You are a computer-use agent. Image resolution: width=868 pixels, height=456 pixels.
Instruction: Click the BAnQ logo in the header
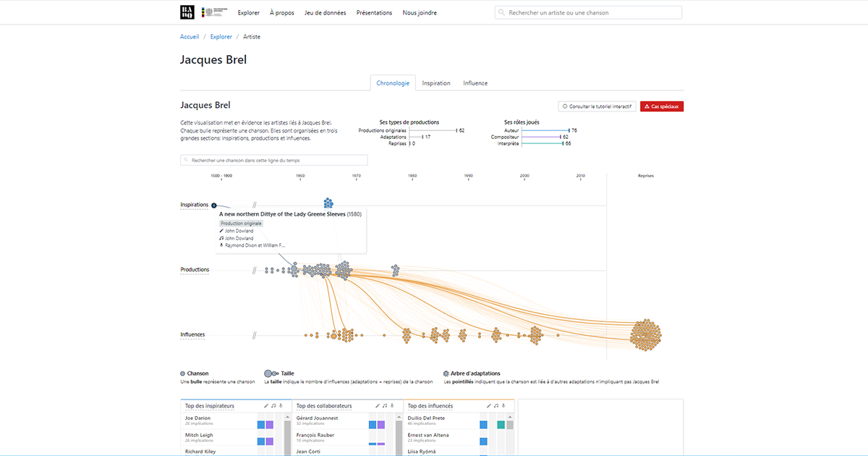click(187, 12)
